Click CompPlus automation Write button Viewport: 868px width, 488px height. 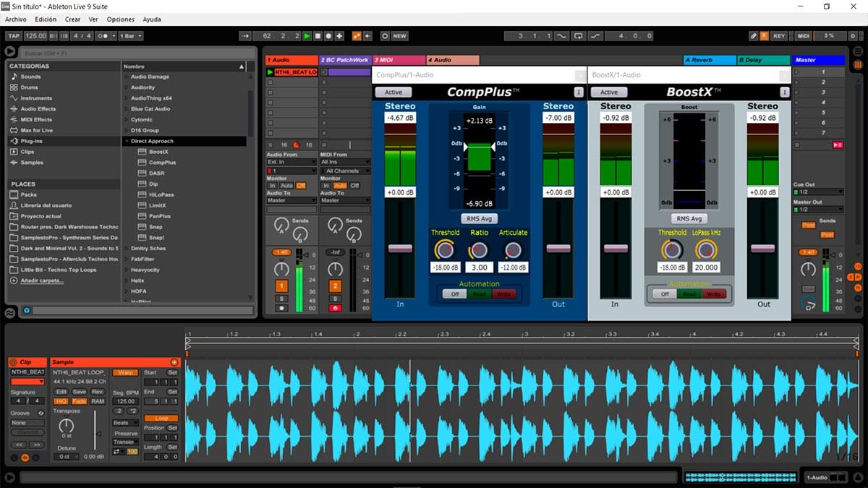[503, 294]
